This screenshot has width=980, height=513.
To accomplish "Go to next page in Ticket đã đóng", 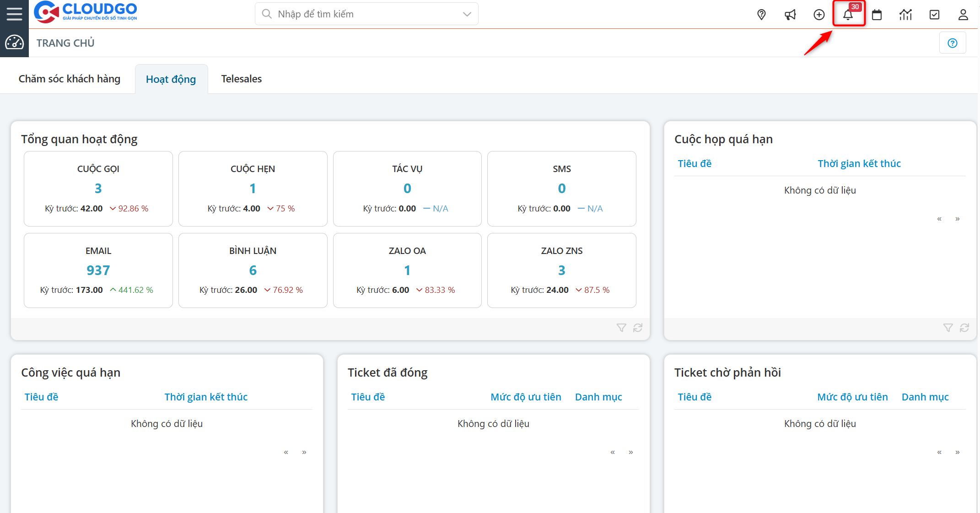I will (631, 452).
